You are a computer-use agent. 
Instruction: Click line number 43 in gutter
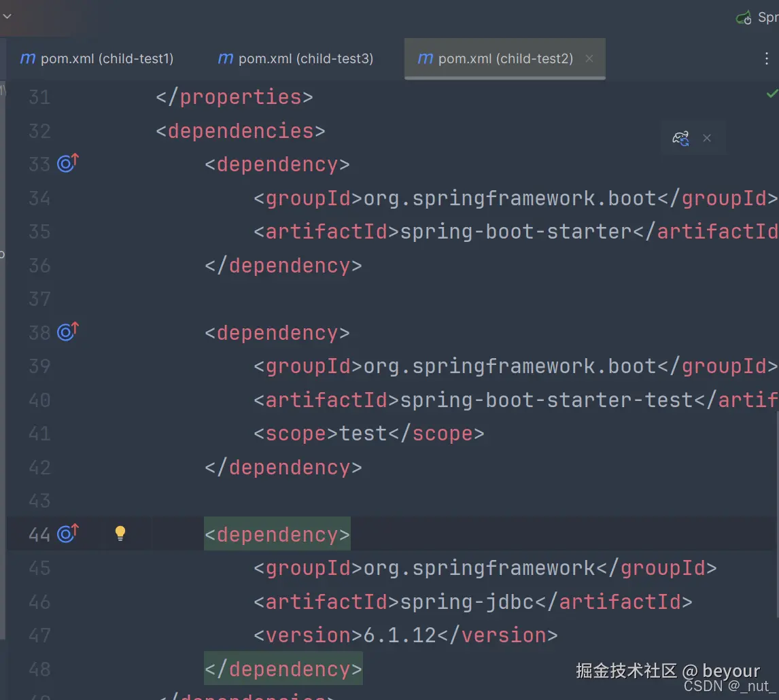click(x=39, y=501)
